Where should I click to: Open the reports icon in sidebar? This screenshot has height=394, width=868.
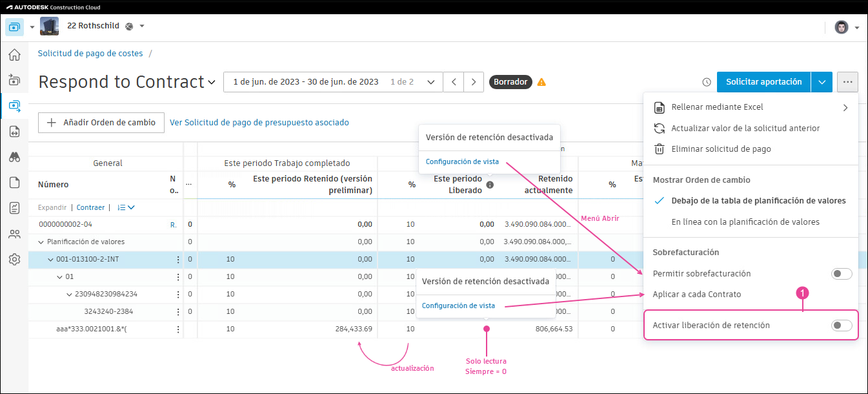pyautogui.click(x=14, y=208)
